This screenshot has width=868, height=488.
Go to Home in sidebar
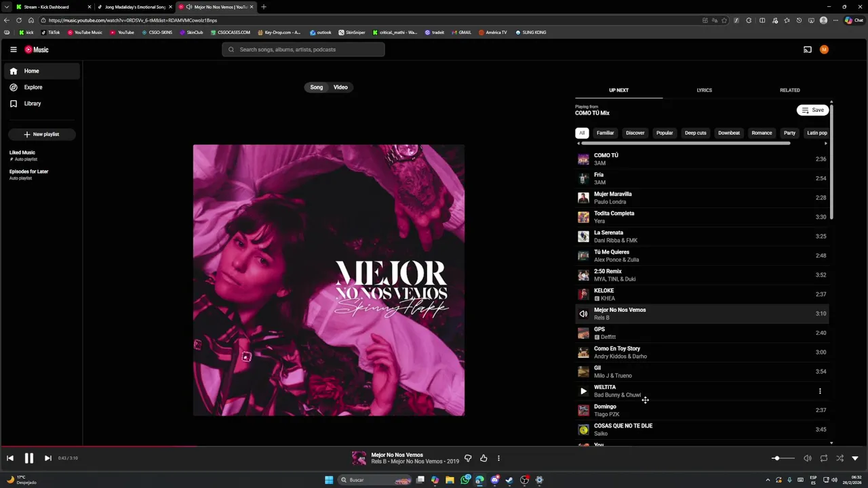coord(42,71)
